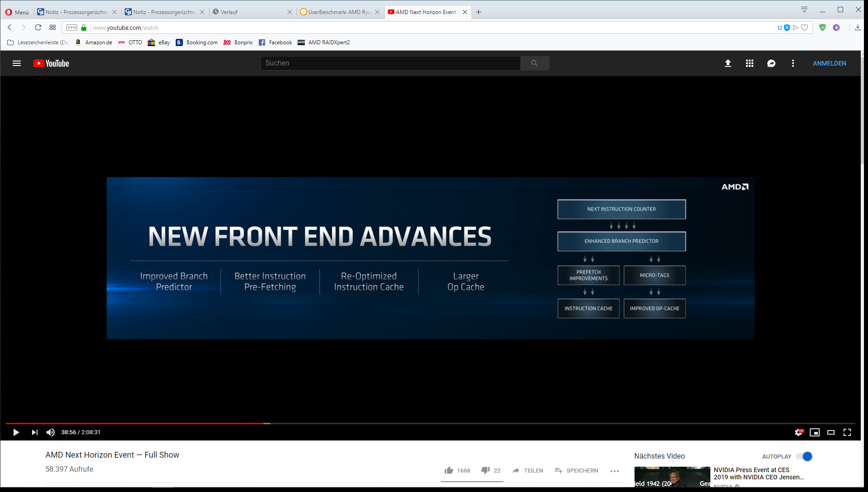Expand more actions with three-dot button
The width and height of the screenshot is (868, 492).
614,471
